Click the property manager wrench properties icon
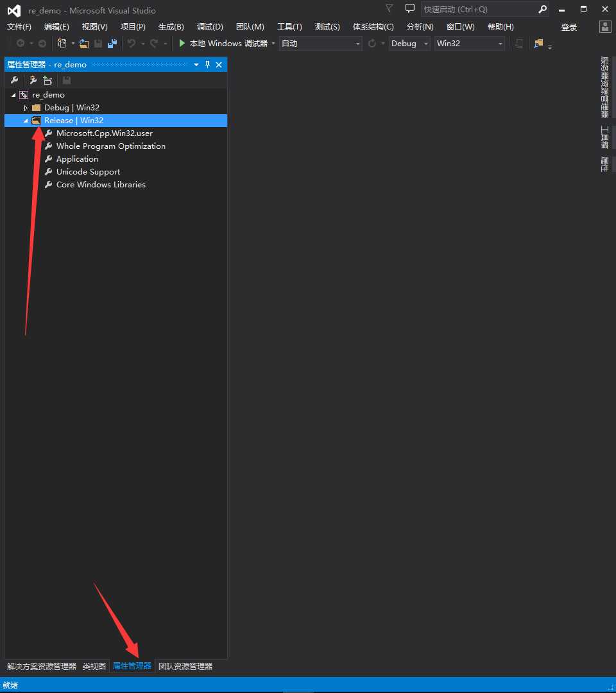 [15, 80]
